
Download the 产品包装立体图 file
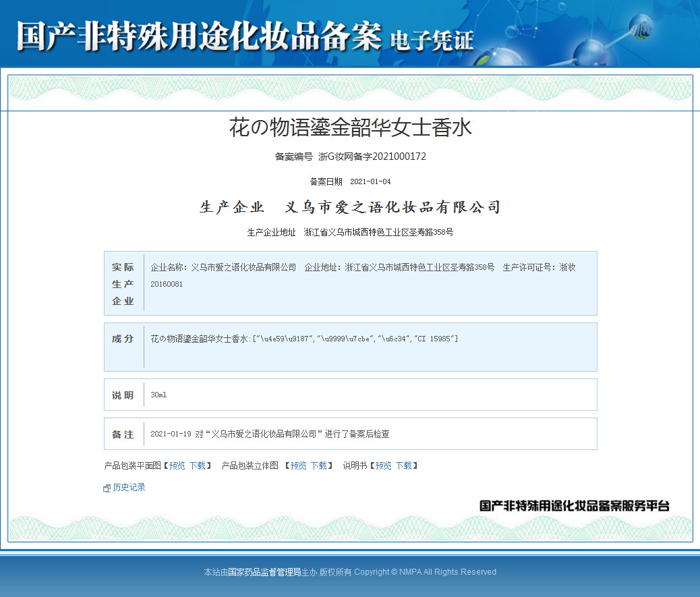(319, 465)
